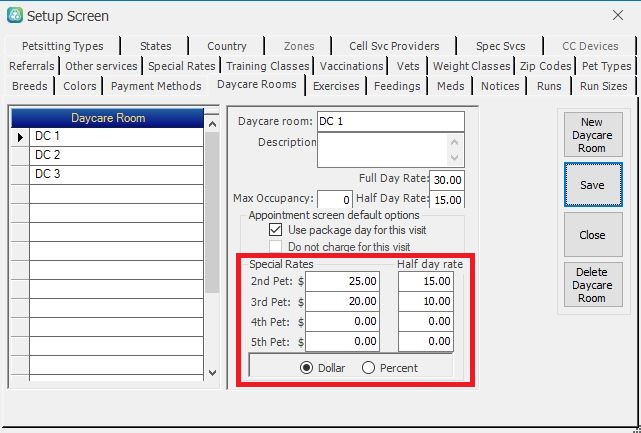Select DC 2 in the room list
Image resolution: width=641 pixels, height=433 pixels.
coord(48,156)
